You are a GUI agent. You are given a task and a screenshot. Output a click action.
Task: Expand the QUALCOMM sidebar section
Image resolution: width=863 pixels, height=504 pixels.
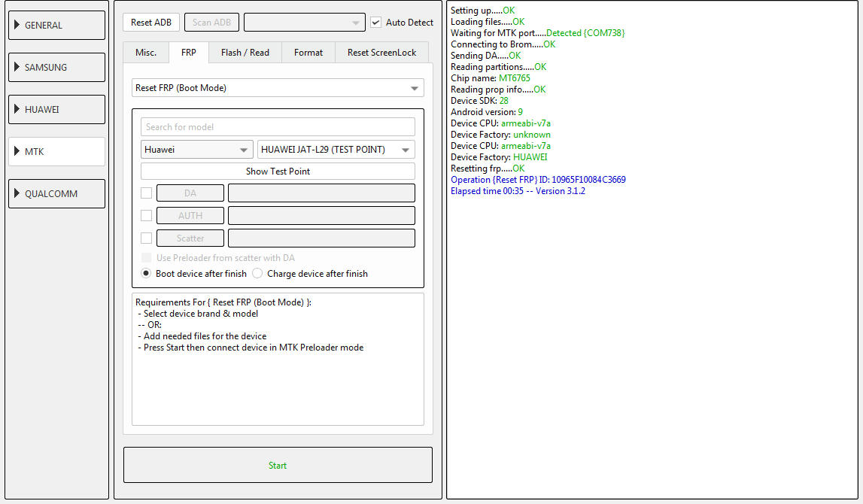coord(56,193)
